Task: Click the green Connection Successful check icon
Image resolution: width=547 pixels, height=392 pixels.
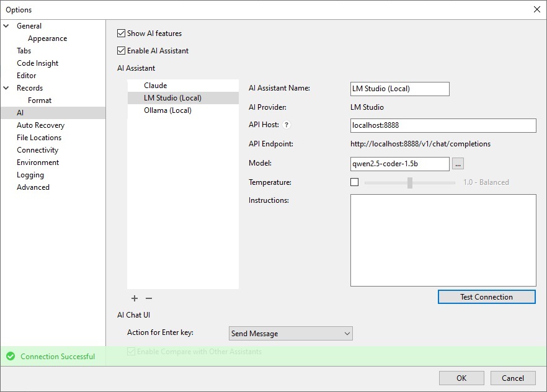Action: pos(11,356)
